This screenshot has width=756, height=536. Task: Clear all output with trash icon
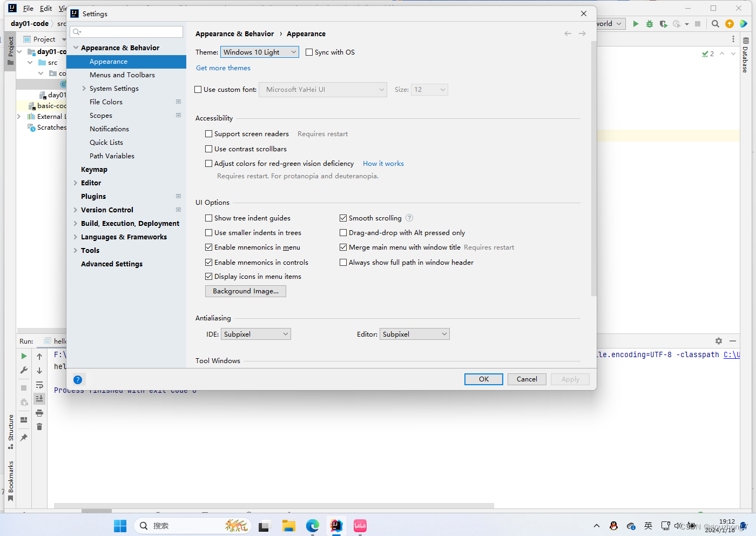click(39, 427)
